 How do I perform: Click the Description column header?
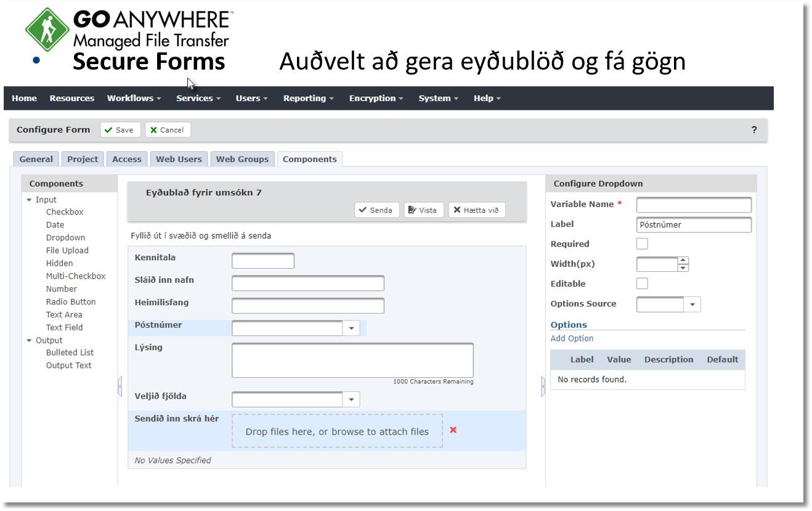pos(668,359)
